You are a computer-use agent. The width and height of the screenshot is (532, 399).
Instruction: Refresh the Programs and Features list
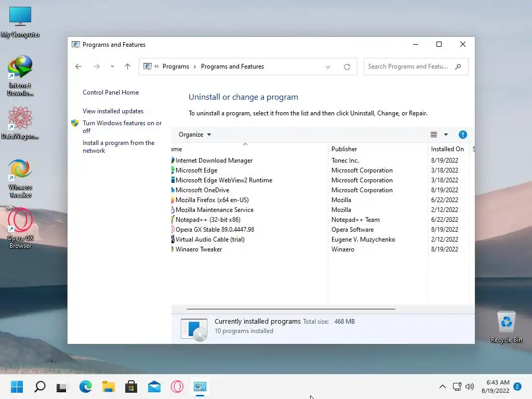point(347,67)
